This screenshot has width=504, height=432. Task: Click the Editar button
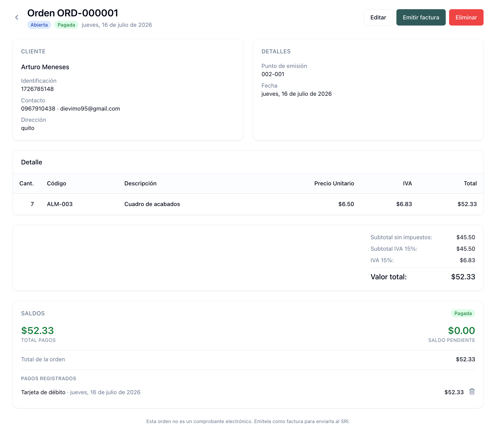click(378, 17)
